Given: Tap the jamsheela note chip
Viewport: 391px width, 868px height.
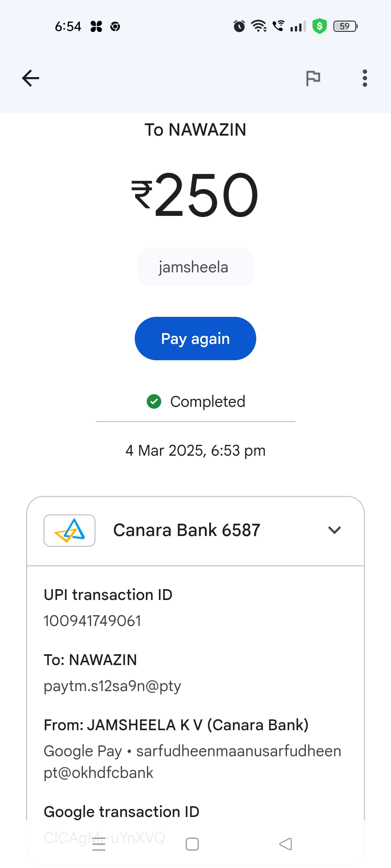Looking at the screenshot, I should [x=195, y=267].
